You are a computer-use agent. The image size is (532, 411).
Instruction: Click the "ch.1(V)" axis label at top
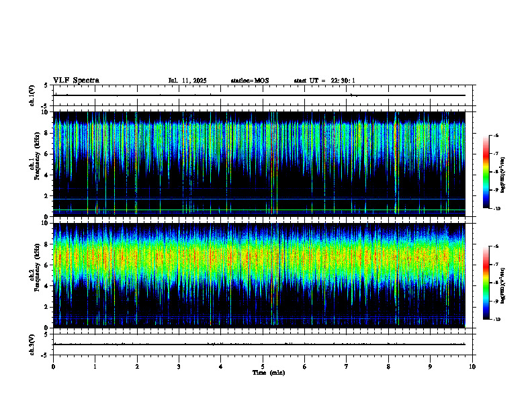pos(32,95)
